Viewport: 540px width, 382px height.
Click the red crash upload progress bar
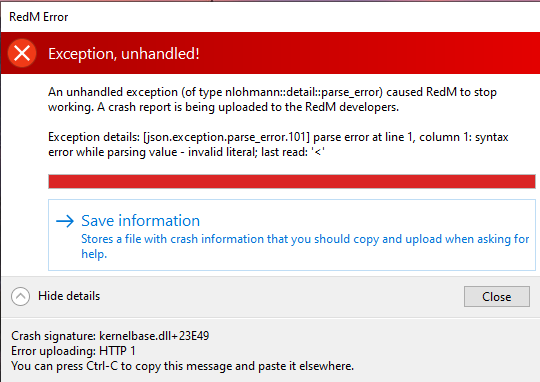292,182
